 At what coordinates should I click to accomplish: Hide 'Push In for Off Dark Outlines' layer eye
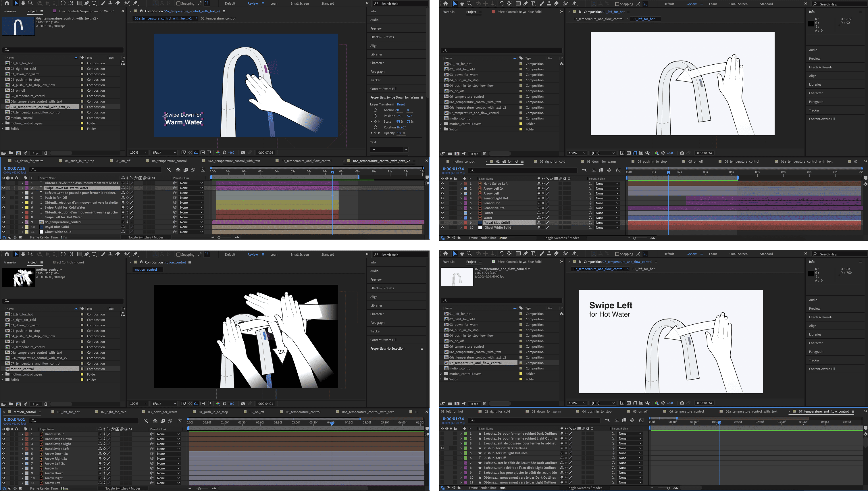(x=442, y=448)
